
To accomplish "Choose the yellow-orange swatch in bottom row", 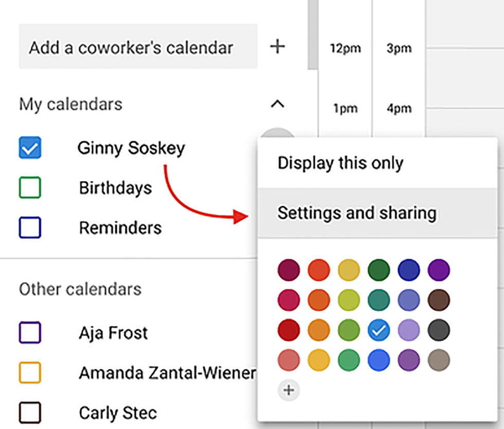I will pyautogui.click(x=319, y=361).
